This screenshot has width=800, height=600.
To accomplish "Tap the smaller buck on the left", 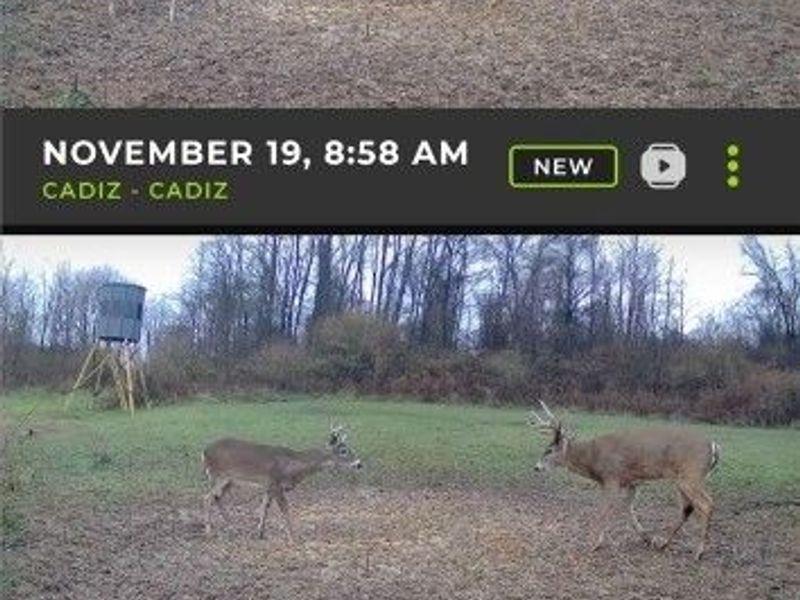I will tap(280, 477).
